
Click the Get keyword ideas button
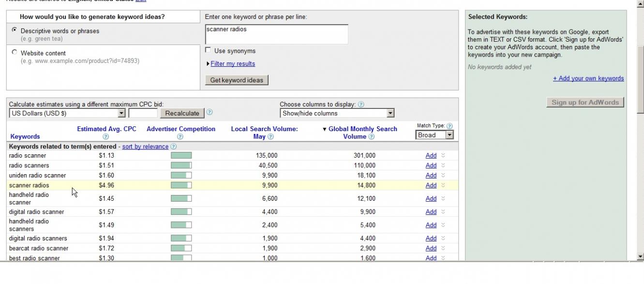coord(237,80)
